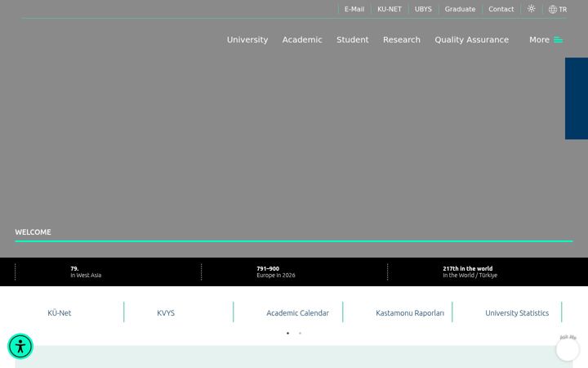Go to UBYS portal
This screenshot has width=588, height=368.
click(423, 9)
